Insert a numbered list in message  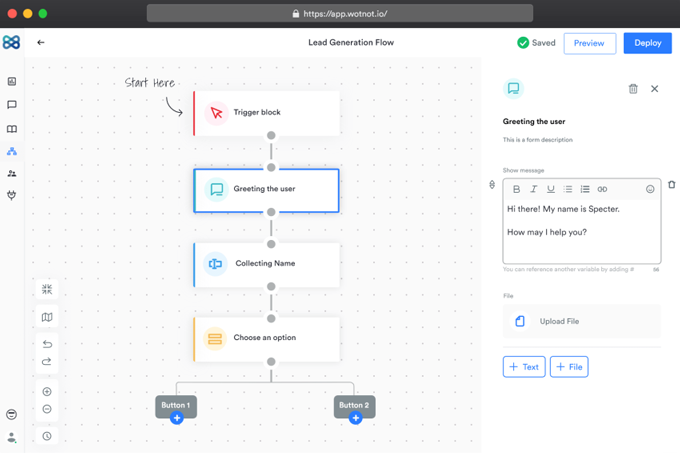tap(585, 189)
